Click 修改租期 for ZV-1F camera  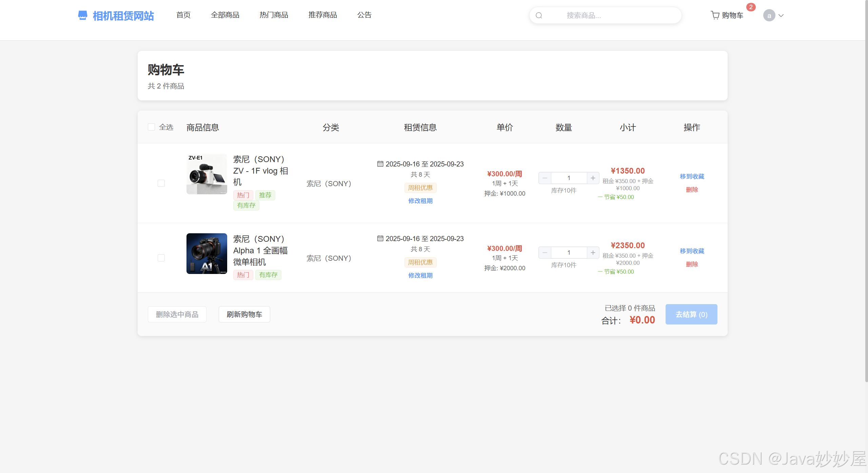pos(420,201)
